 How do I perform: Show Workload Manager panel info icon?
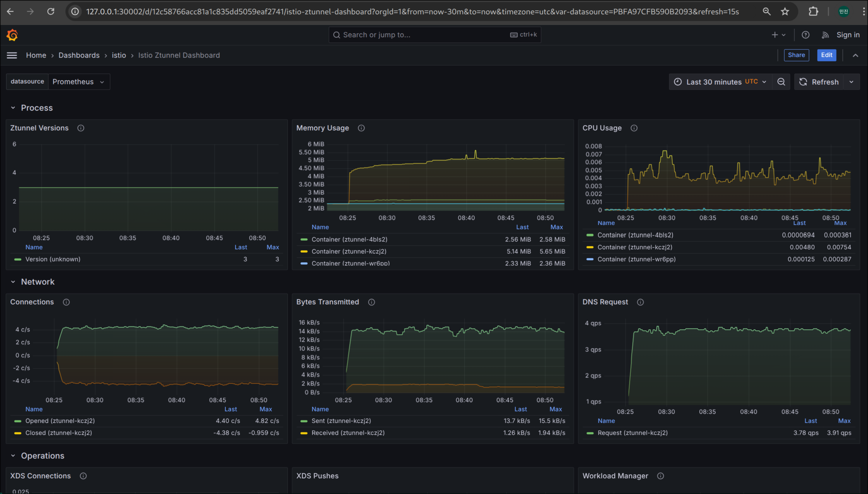point(660,476)
